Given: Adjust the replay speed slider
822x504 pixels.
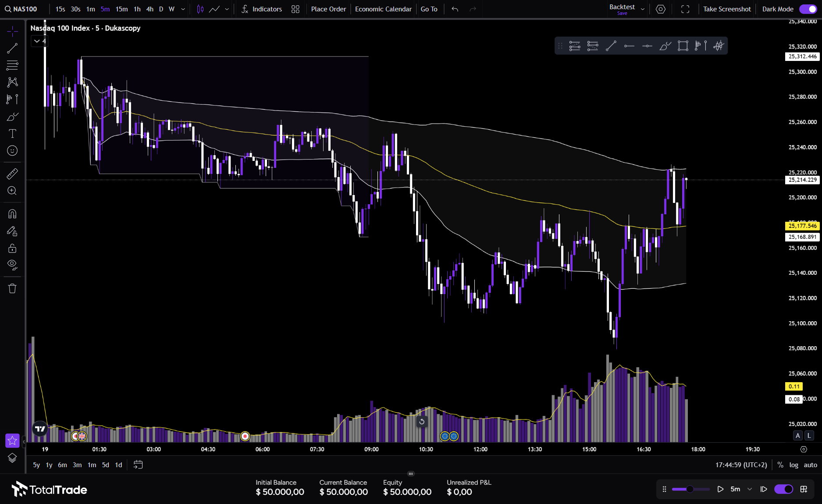Looking at the screenshot, I should (690, 489).
